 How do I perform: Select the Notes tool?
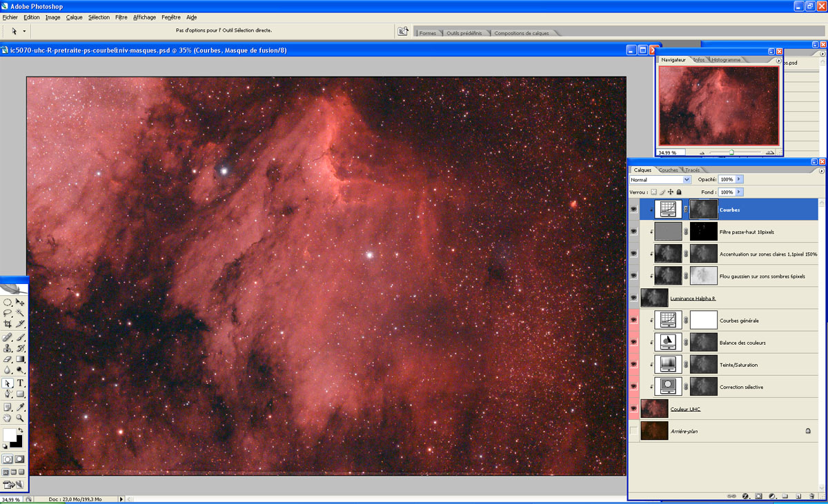pyautogui.click(x=7, y=407)
